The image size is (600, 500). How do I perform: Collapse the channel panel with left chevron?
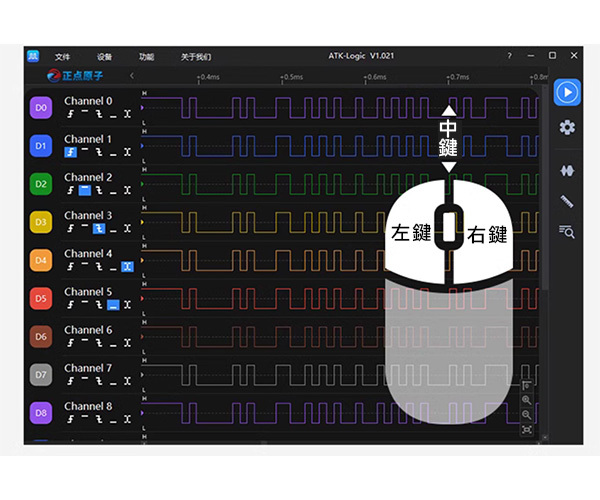[132, 75]
